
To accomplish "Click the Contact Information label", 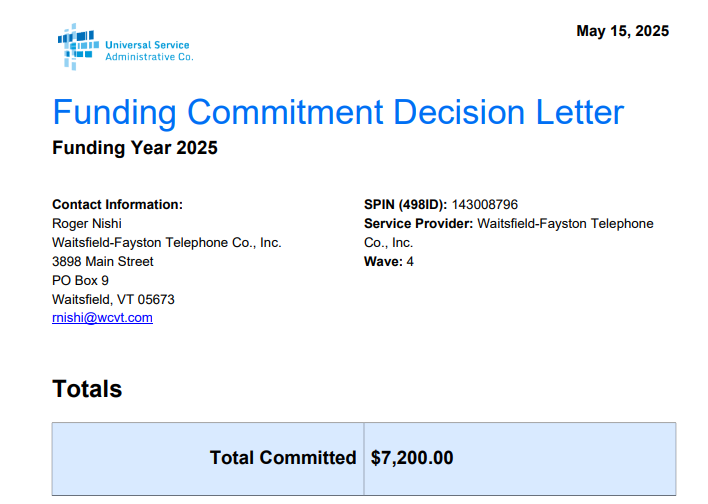I will (117, 204).
